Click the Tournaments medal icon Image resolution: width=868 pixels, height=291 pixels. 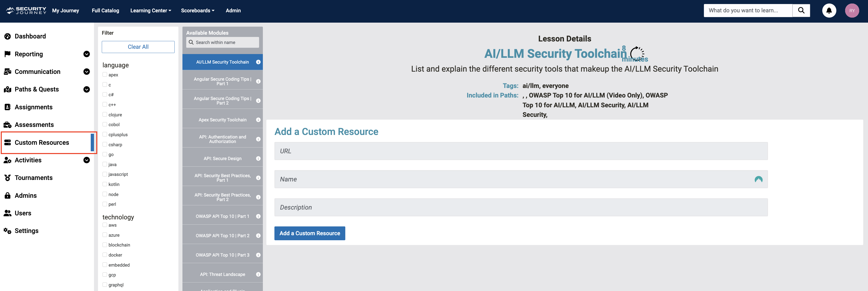(x=7, y=178)
